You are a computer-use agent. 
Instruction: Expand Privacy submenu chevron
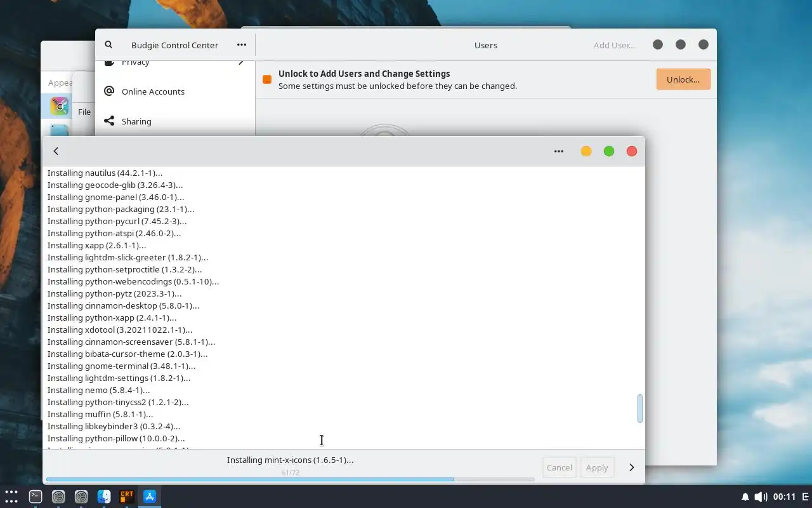coord(241,62)
